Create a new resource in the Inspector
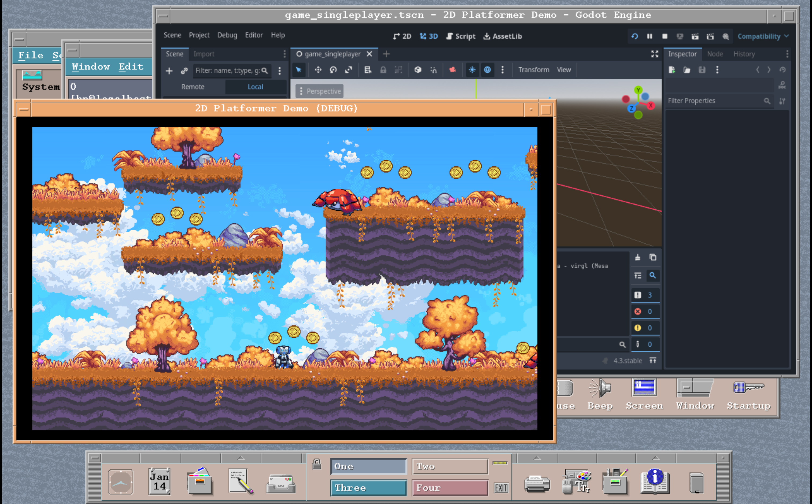Viewport: 812px width, 504px height. [672, 70]
